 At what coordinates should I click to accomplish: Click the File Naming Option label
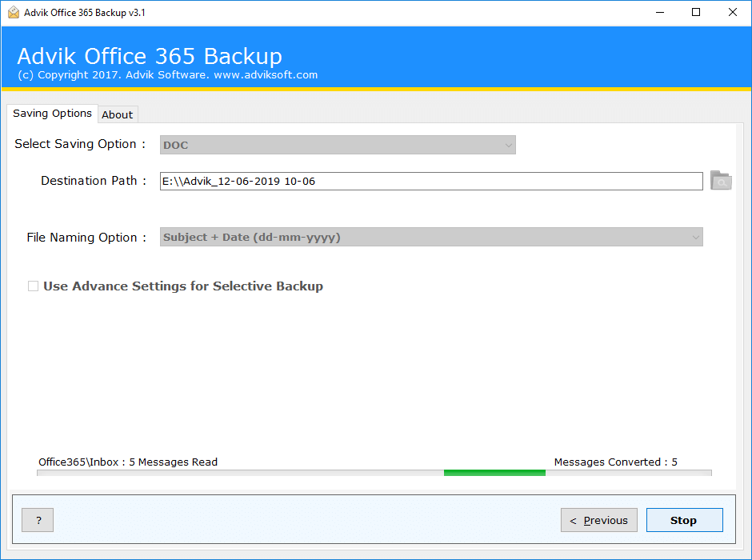pyautogui.click(x=86, y=238)
